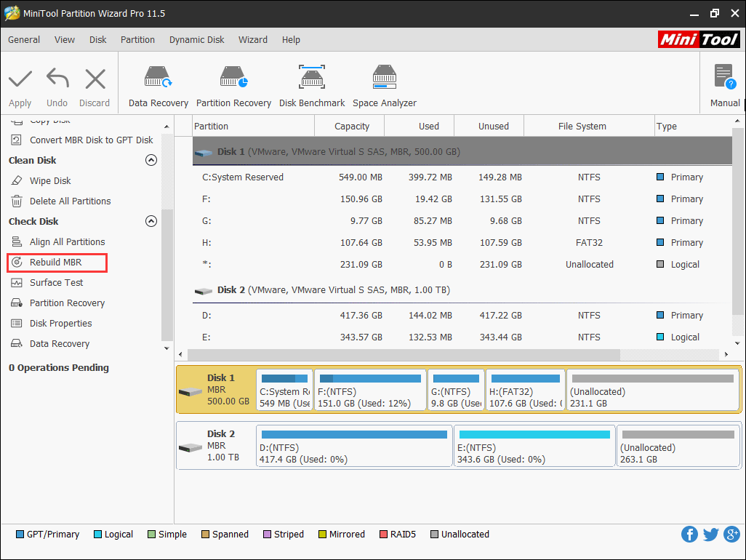Open the Twitter share icon
The image size is (746, 560).
(x=711, y=535)
